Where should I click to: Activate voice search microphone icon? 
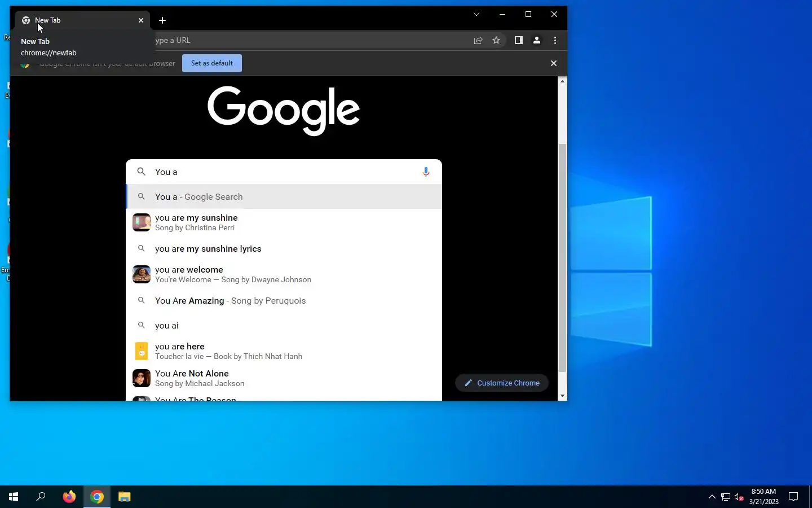coord(426,172)
